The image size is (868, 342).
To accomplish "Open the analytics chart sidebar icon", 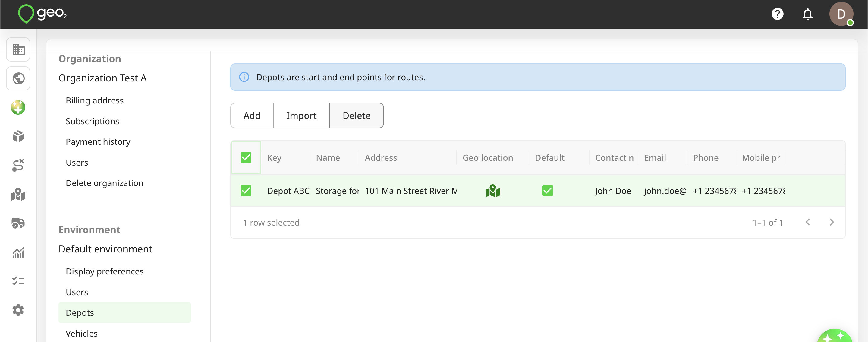I will point(18,252).
